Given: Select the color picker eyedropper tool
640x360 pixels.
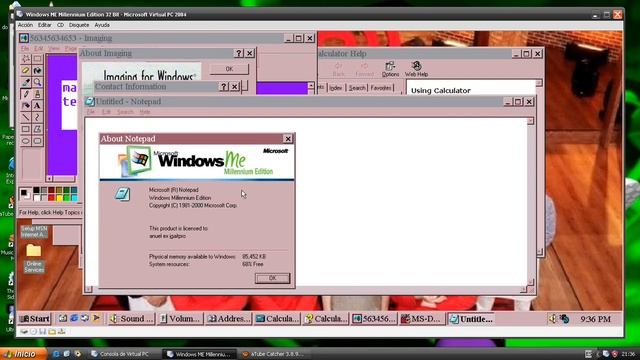Looking at the screenshot, I should click(x=26, y=82).
